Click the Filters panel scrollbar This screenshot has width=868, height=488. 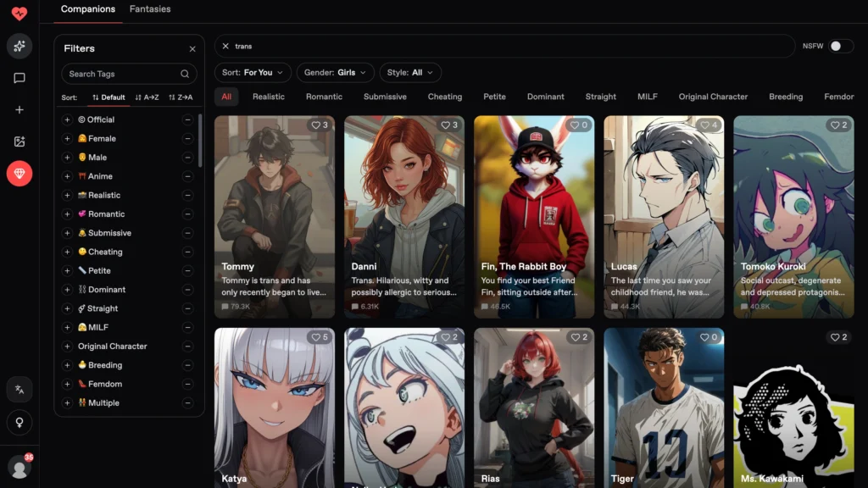click(x=200, y=141)
